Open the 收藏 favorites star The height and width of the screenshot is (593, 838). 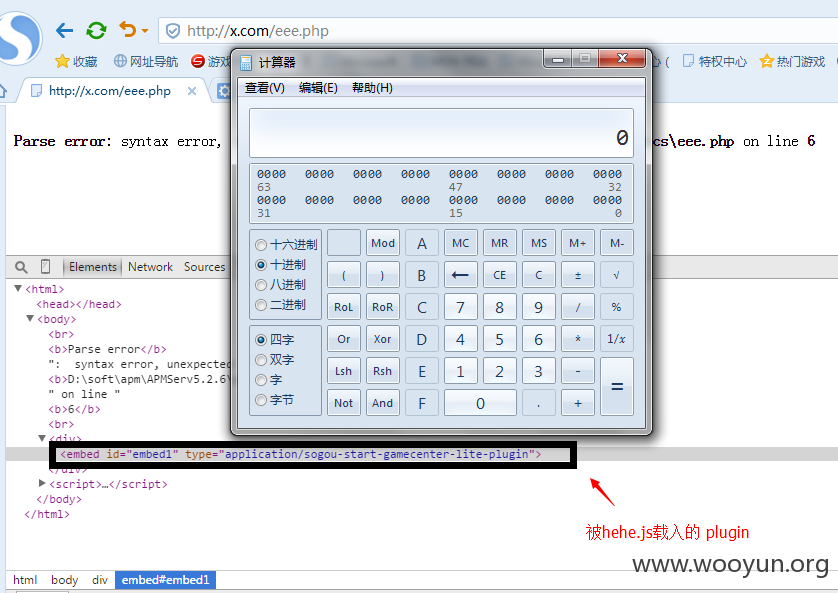(76, 61)
